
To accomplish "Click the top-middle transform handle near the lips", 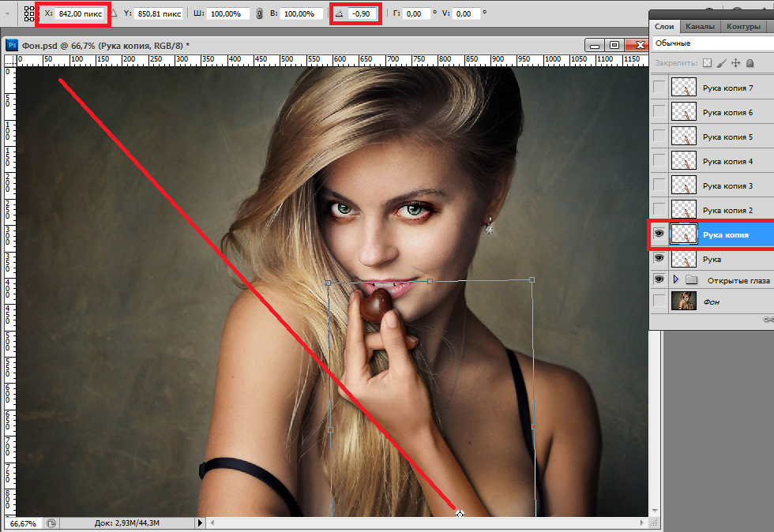I will click(x=430, y=281).
